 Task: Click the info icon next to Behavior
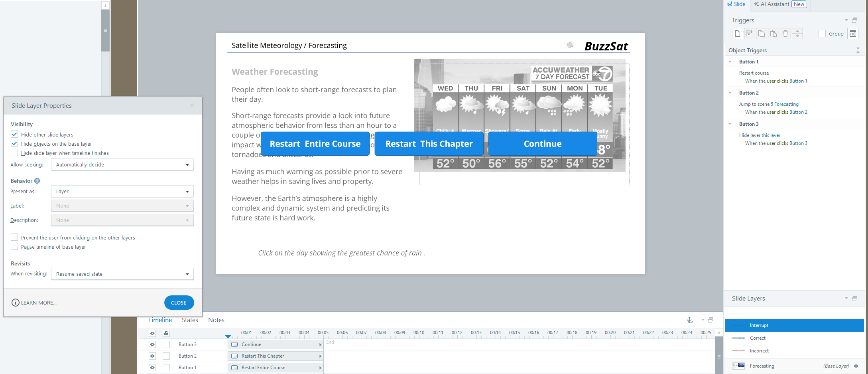coord(37,181)
